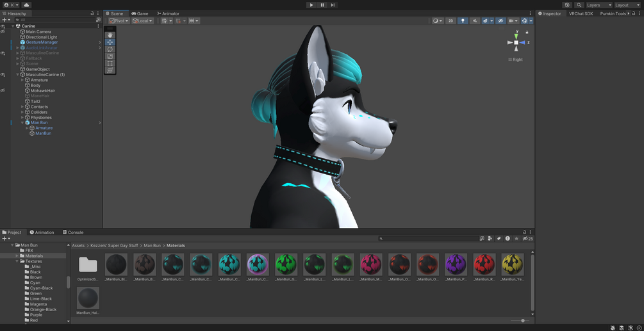Select the Rotate tool
This screenshot has height=331, width=644.
pyautogui.click(x=110, y=49)
